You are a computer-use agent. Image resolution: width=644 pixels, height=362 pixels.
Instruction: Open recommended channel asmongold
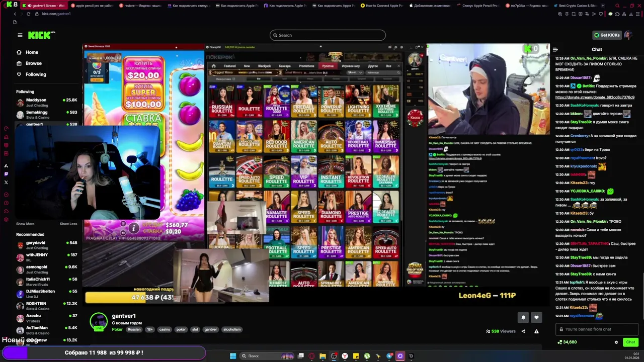(47, 269)
